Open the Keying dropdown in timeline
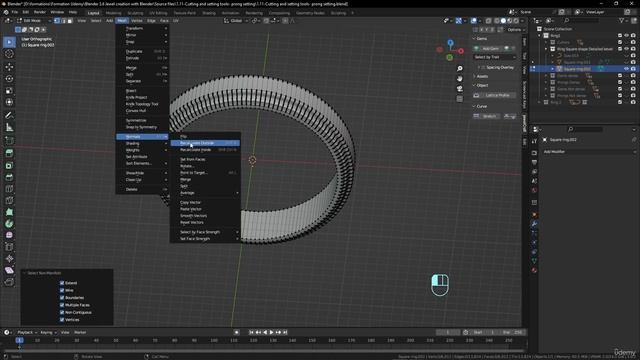640x360 pixels. coord(48,333)
